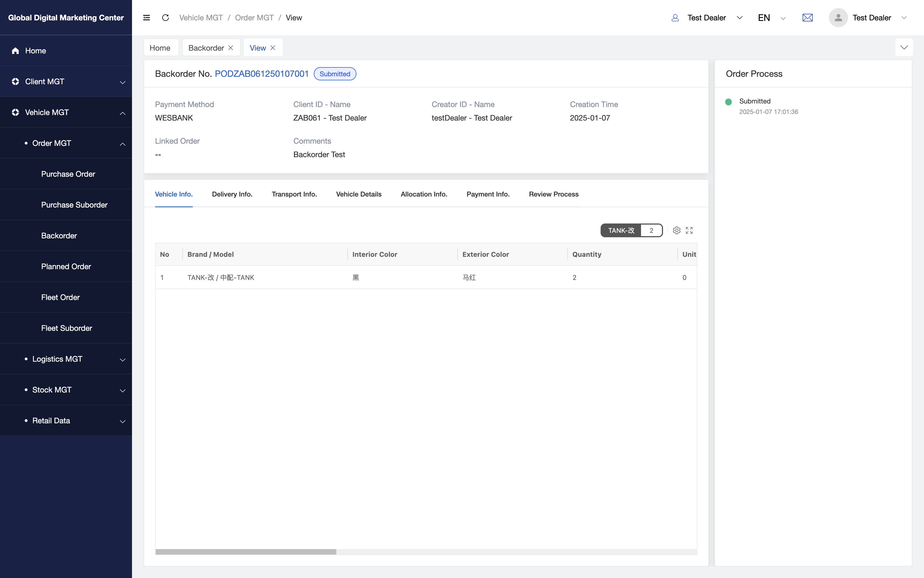This screenshot has height=578, width=924.
Task: Expand the Client MGT menu chevron
Action: click(123, 82)
